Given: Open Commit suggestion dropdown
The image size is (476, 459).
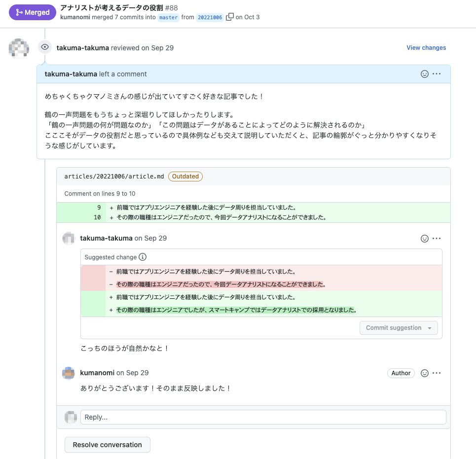Looking at the screenshot, I should pos(399,328).
